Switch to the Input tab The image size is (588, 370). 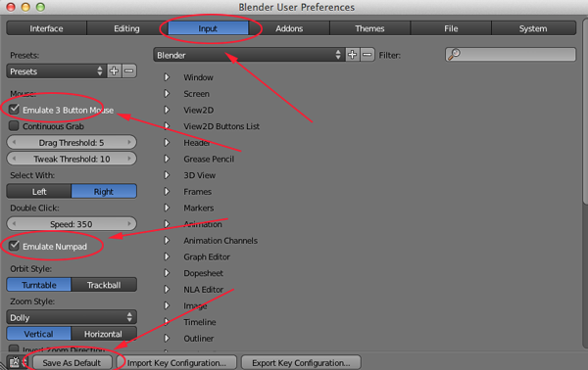pyautogui.click(x=208, y=28)
